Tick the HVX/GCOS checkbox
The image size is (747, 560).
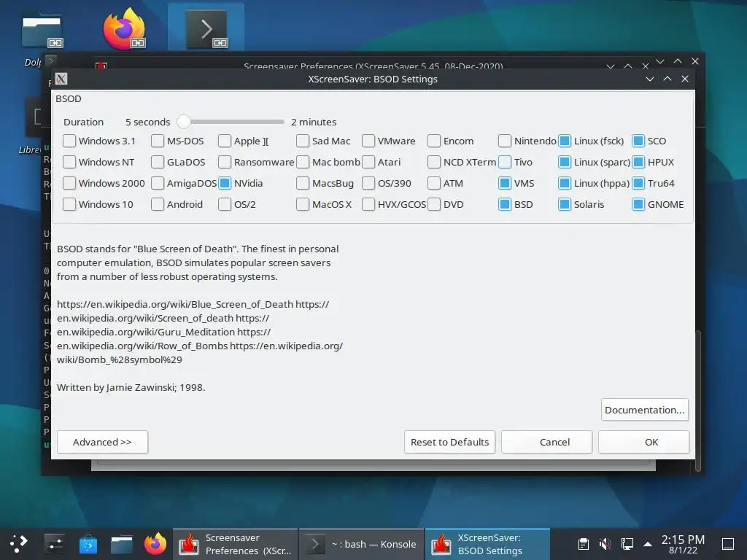(x=368, y=204)
